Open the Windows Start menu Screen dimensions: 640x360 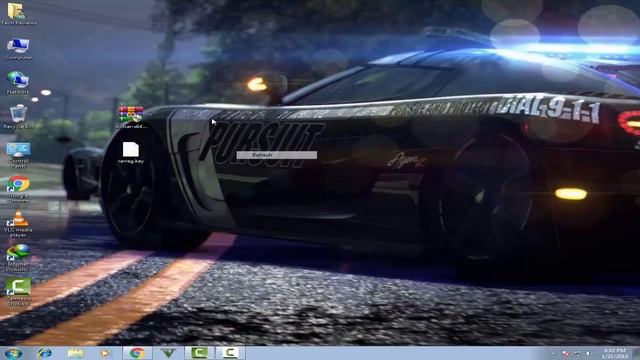point(13,353)
